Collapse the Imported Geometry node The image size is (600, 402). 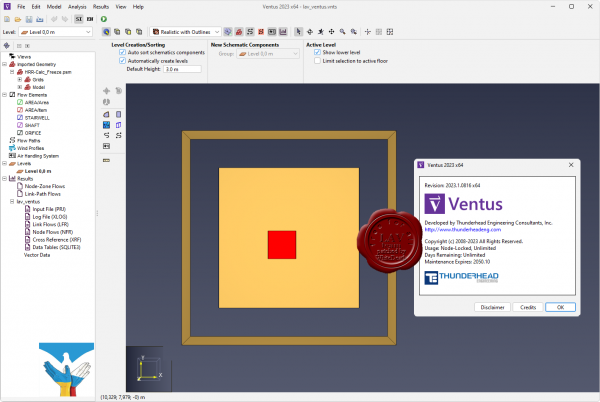pos(5,64)
